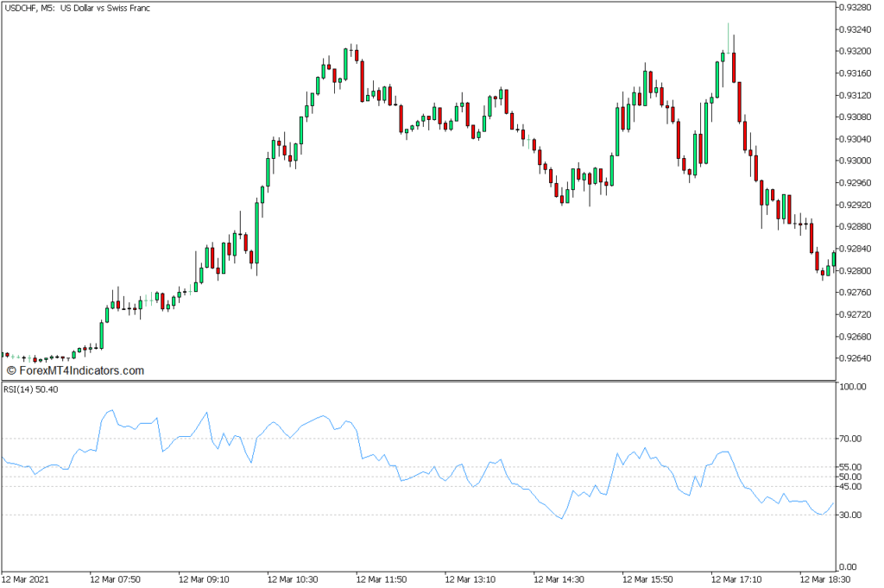Screen dimensions: 884x588
Task: Select the 12 Mar 18:30 time label
Action: (824, 579)
